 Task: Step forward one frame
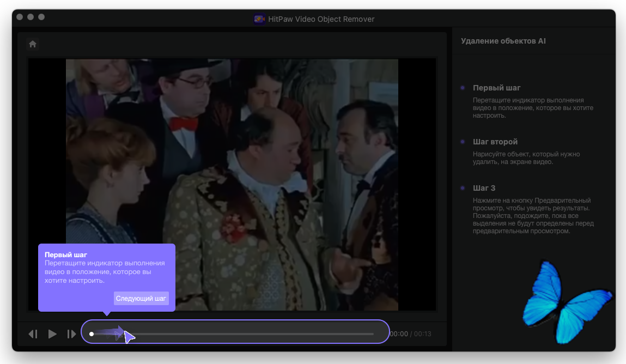point(71,334)
